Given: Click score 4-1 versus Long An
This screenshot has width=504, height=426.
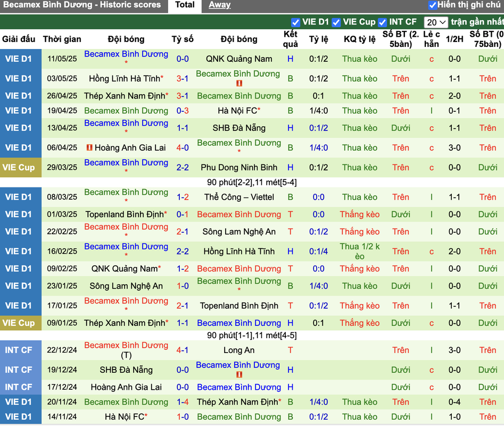Looking at the screenshot, I should point(183,350).
